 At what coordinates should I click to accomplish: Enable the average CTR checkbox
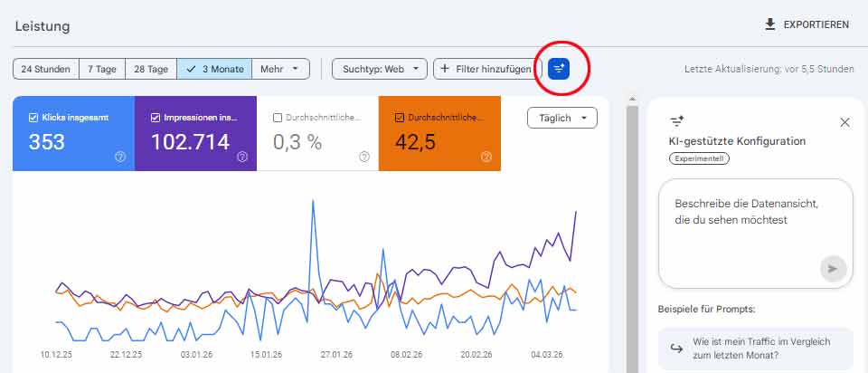[x=278, y=118]
